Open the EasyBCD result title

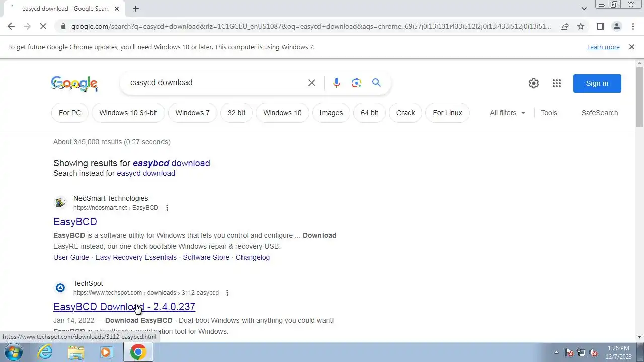(x=75, y=222)
